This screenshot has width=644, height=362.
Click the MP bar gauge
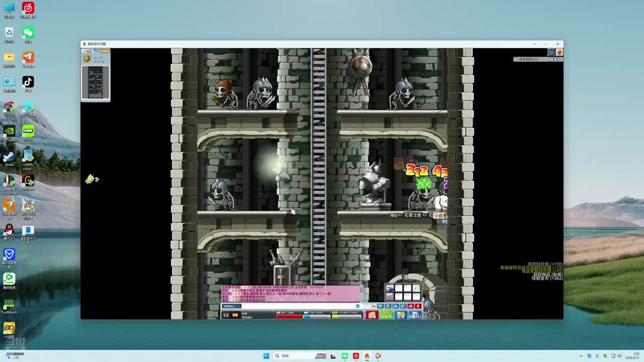coord(316,316)
